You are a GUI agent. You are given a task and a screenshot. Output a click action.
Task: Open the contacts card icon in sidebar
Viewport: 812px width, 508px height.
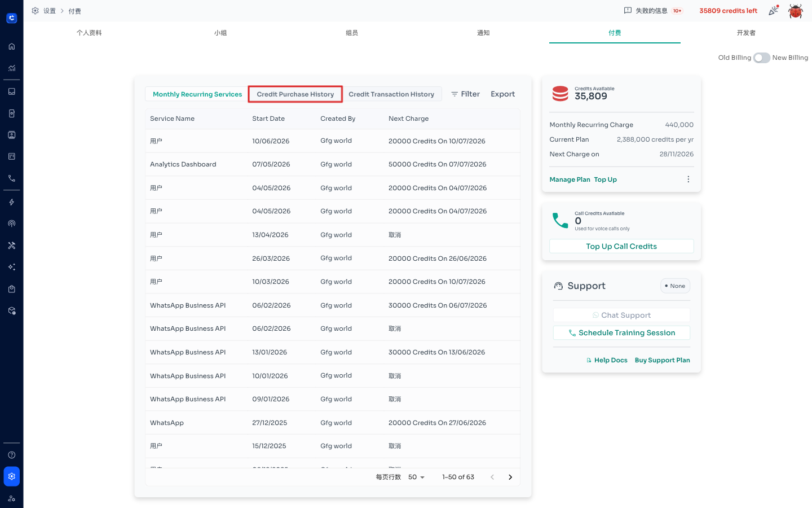tap(11, 135)
